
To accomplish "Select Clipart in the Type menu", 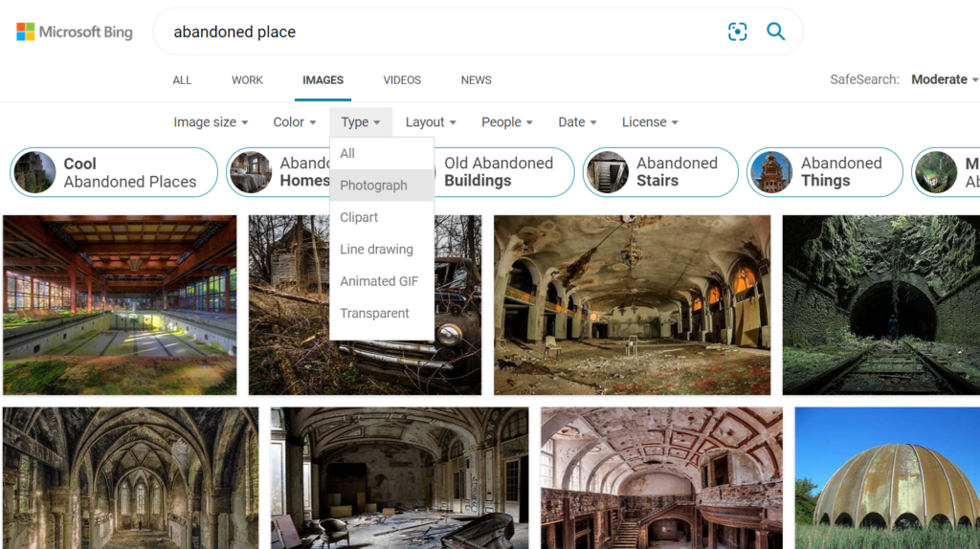I will click(x=359, y=217).
